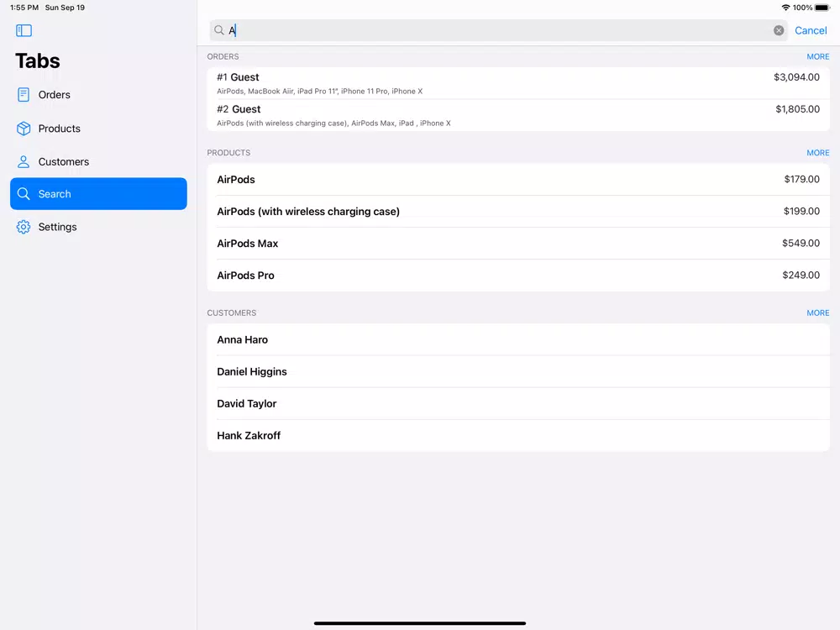Cancel the search
This screenshot has width=840, height=630.
[811, 30]
